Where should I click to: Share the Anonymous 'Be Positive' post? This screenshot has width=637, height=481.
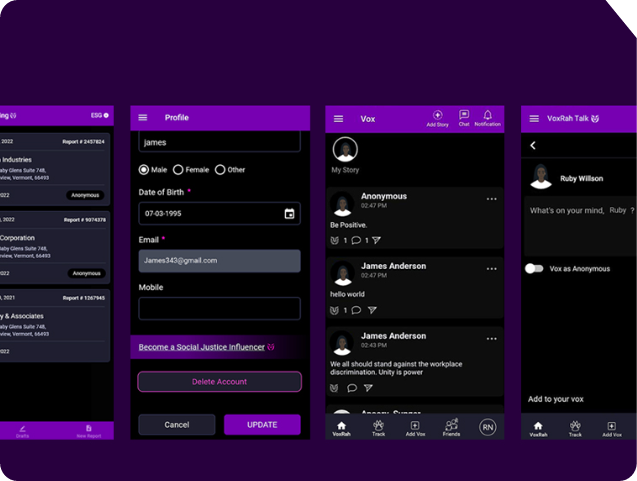(376, 240)
